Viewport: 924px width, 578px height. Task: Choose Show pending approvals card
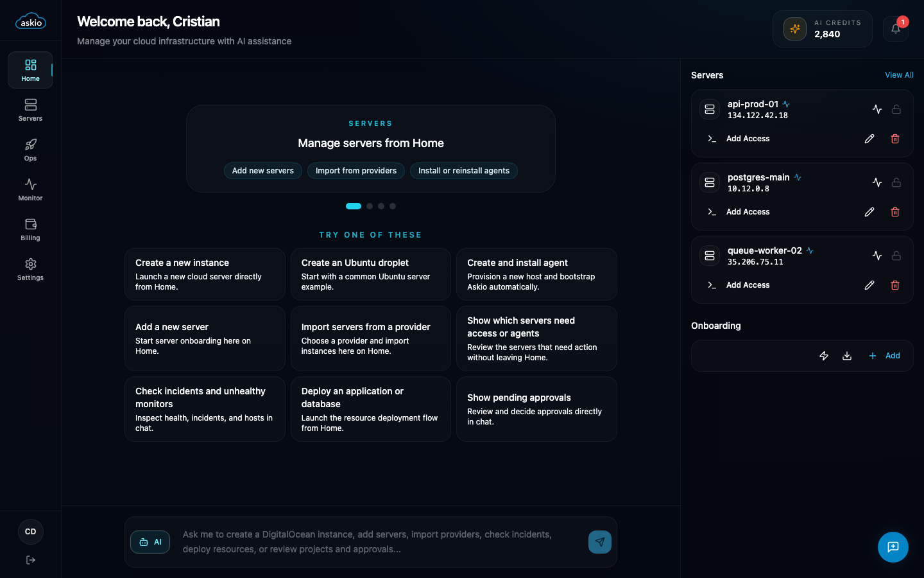(536, 409)
